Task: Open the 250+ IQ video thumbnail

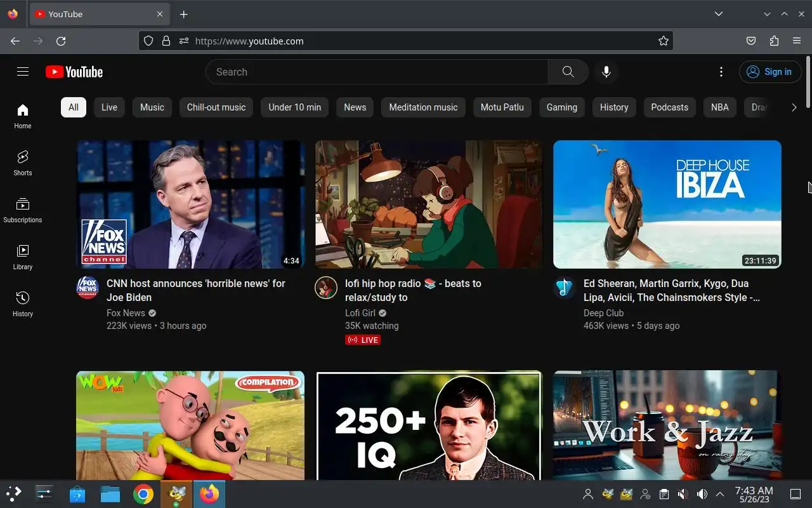Action: tap(429, 425)
